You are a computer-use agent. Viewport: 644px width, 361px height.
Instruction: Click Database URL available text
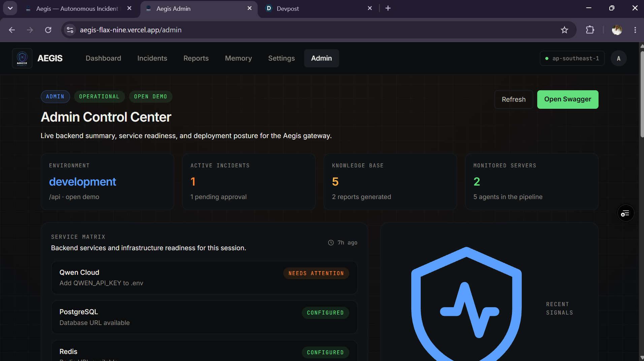coord(95,323)
